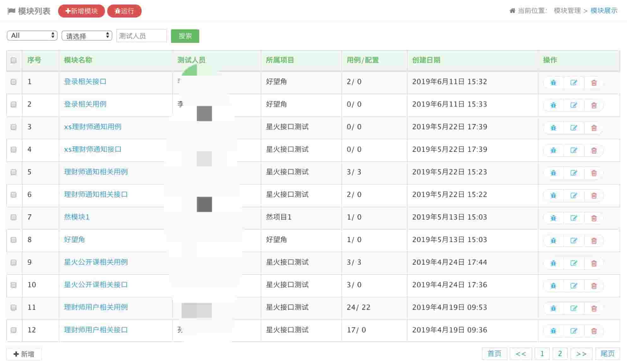
Task: Expand the 请选择 dropdown
Action: coord(87,36)
